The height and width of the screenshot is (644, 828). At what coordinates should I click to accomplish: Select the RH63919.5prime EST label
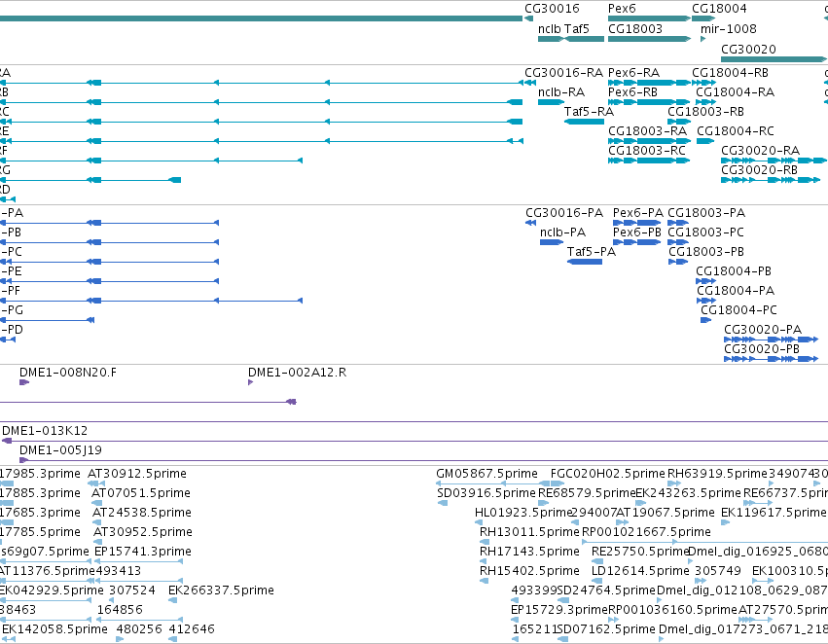click(717, 474)
